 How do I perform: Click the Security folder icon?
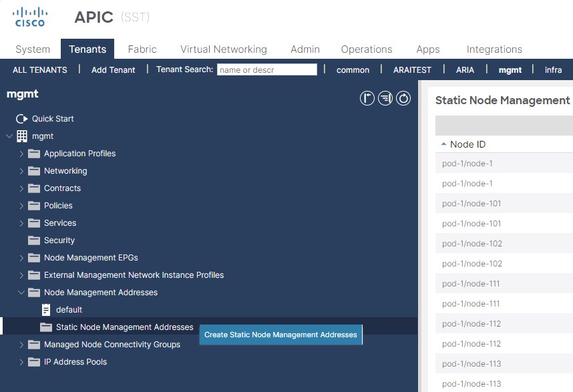tap(33, 240)
